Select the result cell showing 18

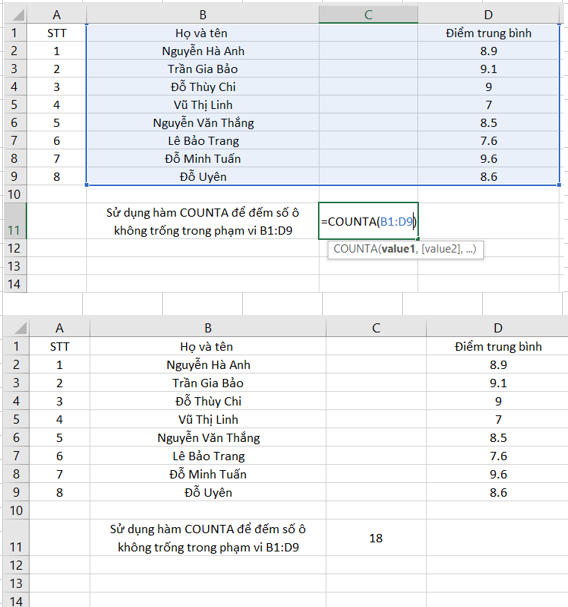pyautogui.click(x=376, y=538)
